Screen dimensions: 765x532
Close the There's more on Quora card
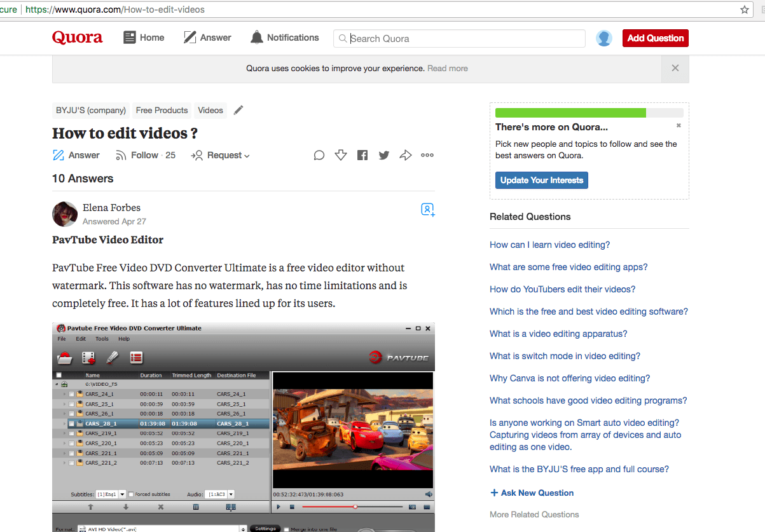click(x=679, y=126)
